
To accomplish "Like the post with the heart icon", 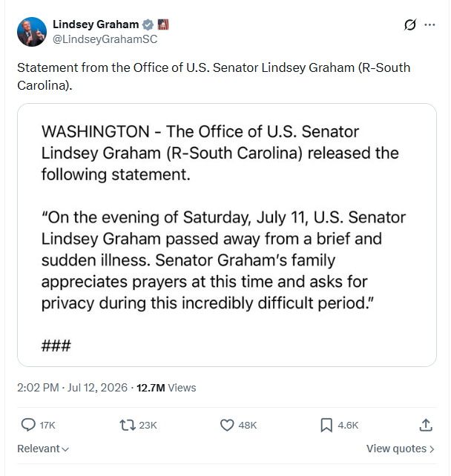I will 227,425.
